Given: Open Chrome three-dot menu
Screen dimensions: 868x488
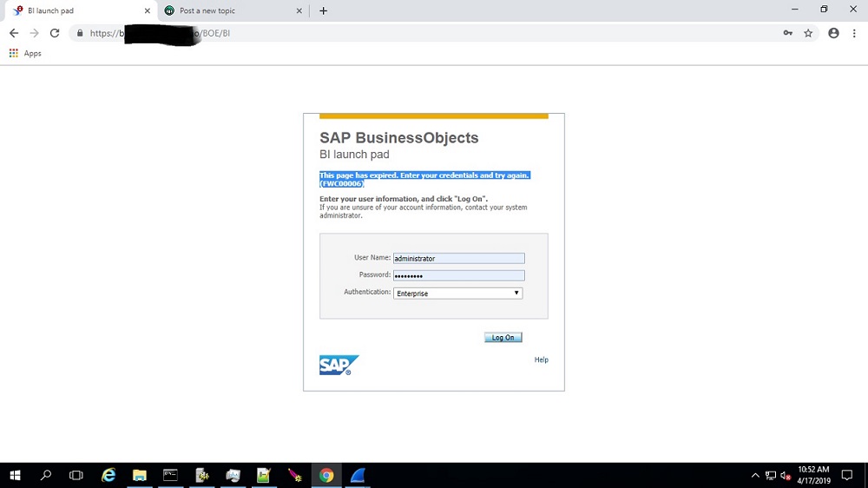Looking at the screenshot, I should pos(854,33).
